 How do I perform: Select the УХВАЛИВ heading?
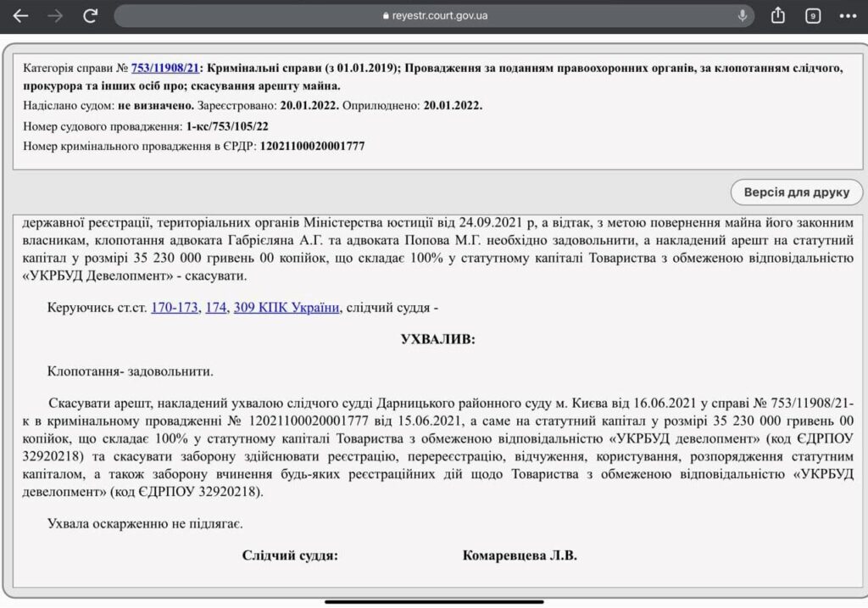tap(438, 339)
